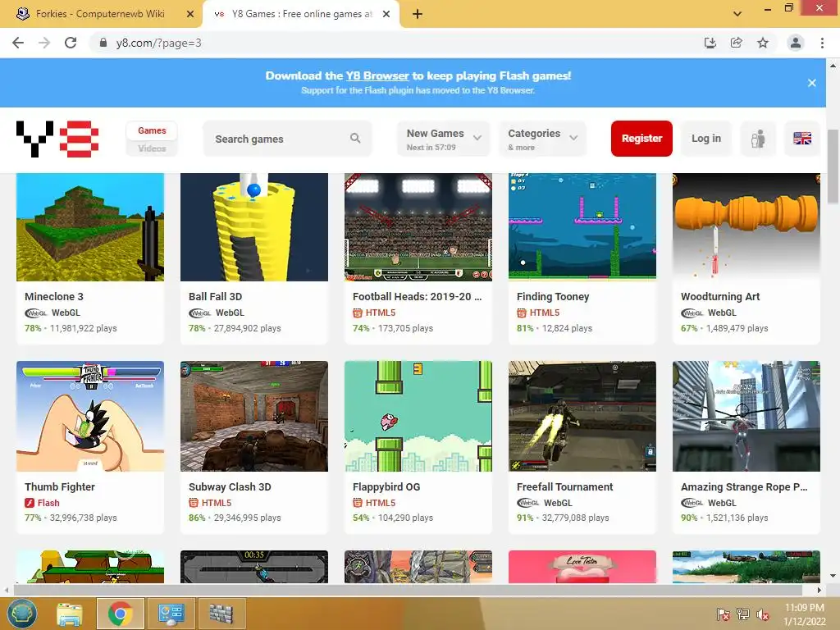This screenshot has width=840, height=630.
Task: Reload the page
Action: [71, 43]
